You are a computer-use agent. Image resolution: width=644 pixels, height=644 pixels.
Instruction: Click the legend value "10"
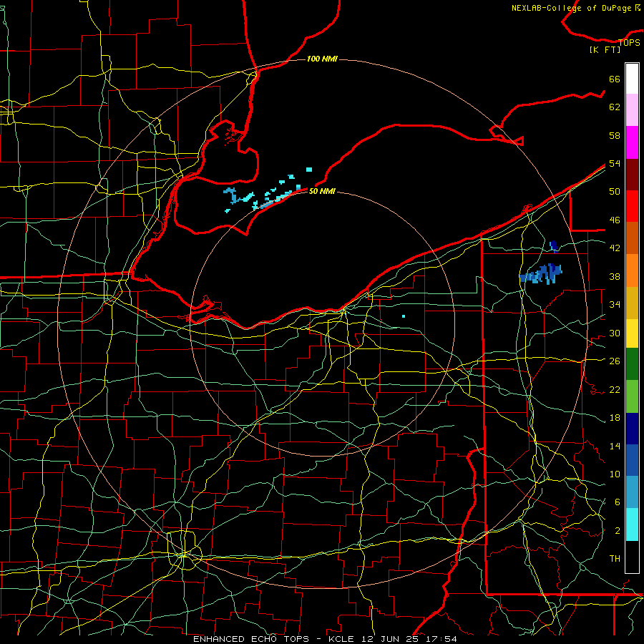coord(615,474)
